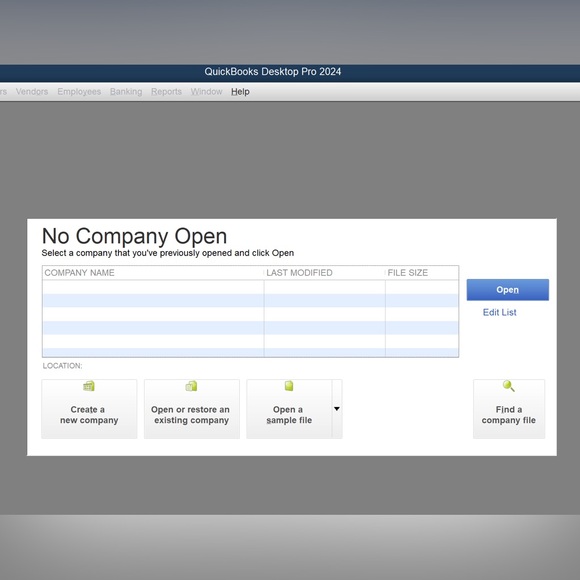
Task: Click the magnifier icon for Find a company file
Action: coord(509,386)
